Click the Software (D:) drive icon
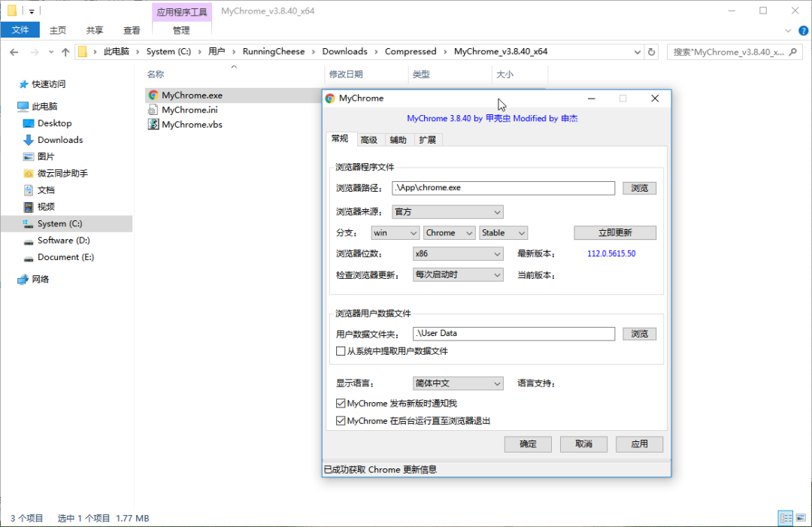This screenshot has height=527, width=812. tap(29, 241)
